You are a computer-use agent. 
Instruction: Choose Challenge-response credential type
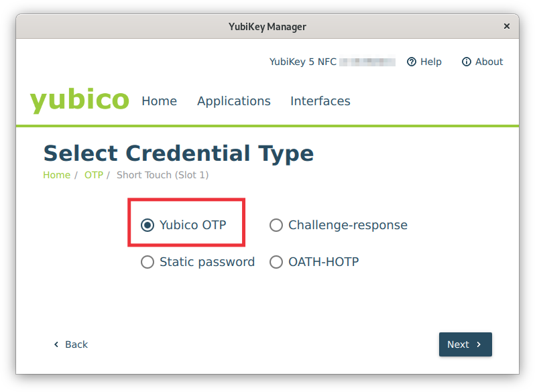tap(276, 225)
